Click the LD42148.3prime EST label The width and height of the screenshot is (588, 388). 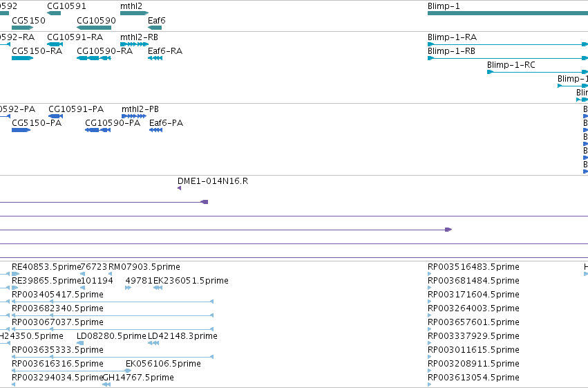tap(182, 336)
